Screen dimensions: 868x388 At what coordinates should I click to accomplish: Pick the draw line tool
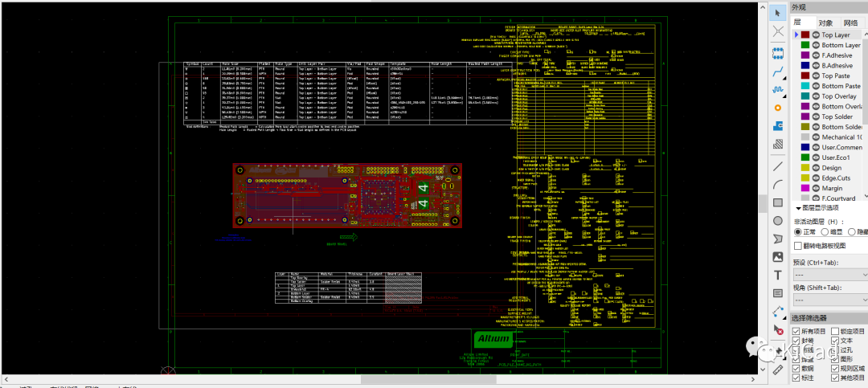tap(778, 166)
